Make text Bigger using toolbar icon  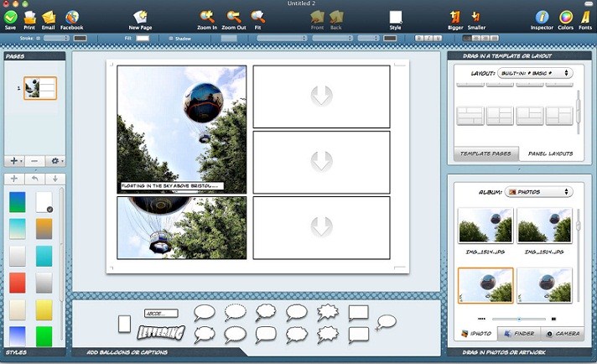click(x=455, y=17)
